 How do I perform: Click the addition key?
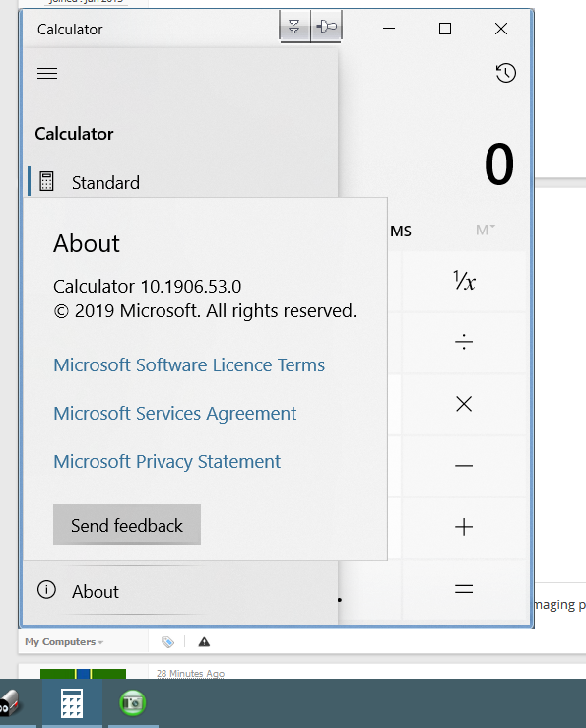point(464,527)
